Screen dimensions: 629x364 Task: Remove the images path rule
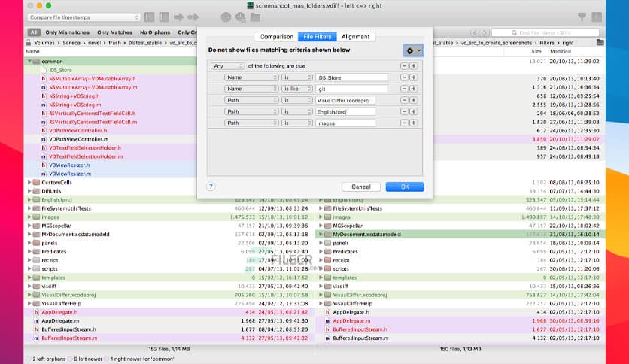[x=404, y=123]
